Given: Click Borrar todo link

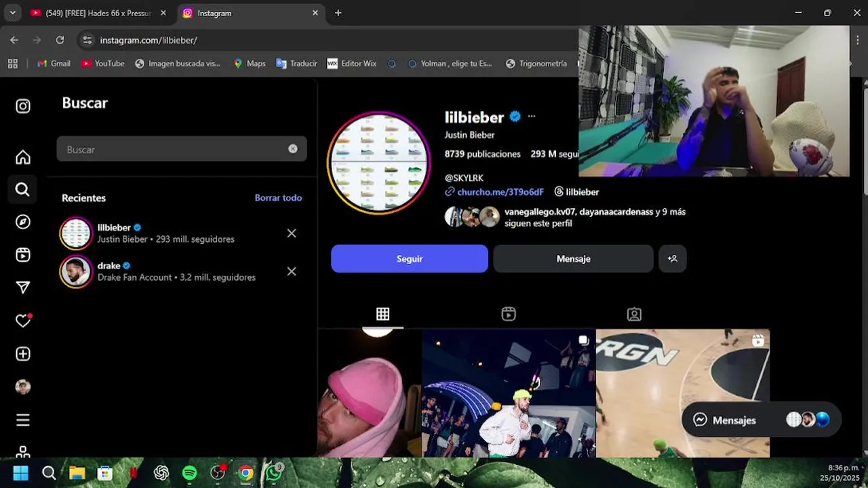Looking at the screenshot, I should pos(278,198).
